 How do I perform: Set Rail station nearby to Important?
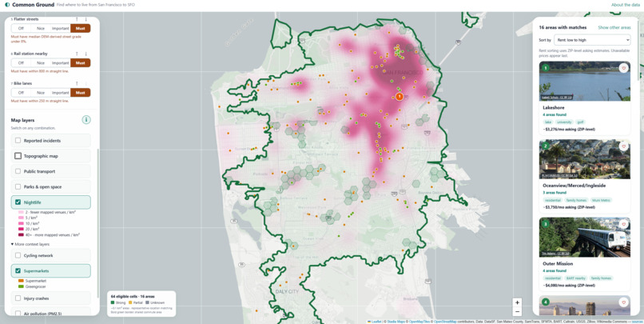[61, 63]
